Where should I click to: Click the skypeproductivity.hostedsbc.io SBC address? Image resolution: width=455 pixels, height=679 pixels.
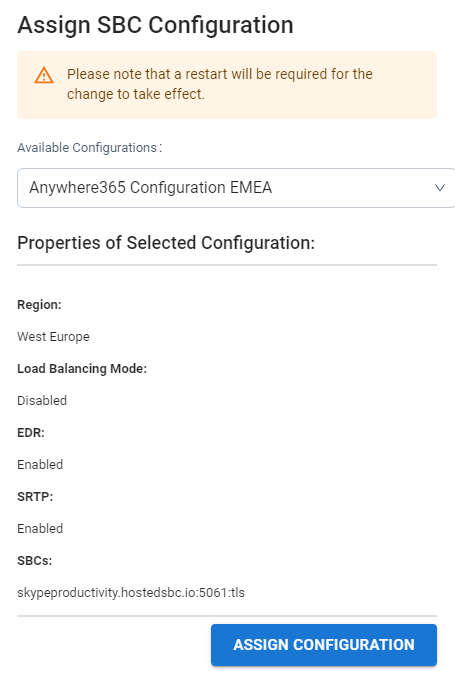pyautogui.click(x=131, y=593)
